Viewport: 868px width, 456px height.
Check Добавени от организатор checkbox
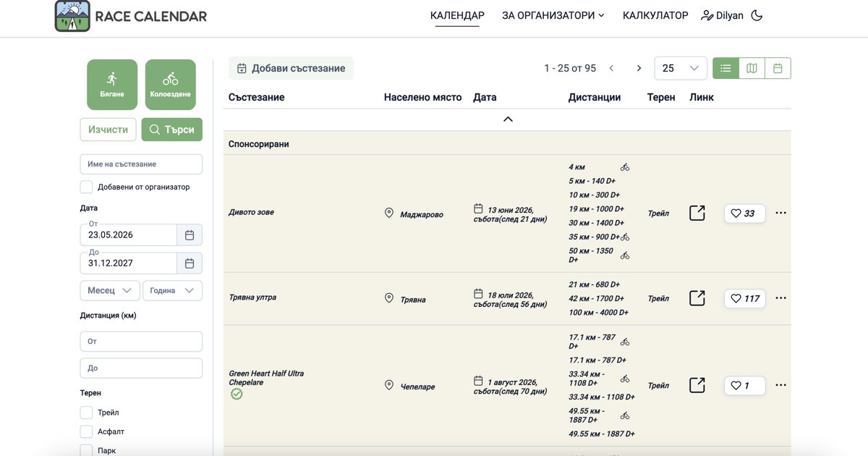[86, 187]
